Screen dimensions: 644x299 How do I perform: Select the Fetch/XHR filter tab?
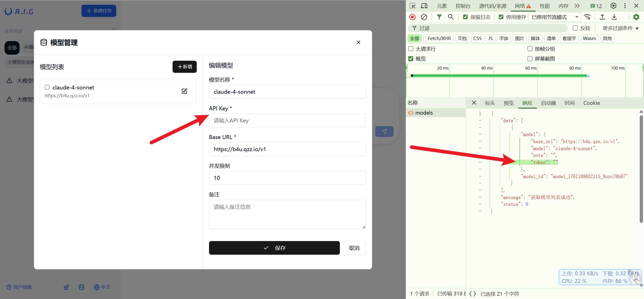tap(439, 38)
